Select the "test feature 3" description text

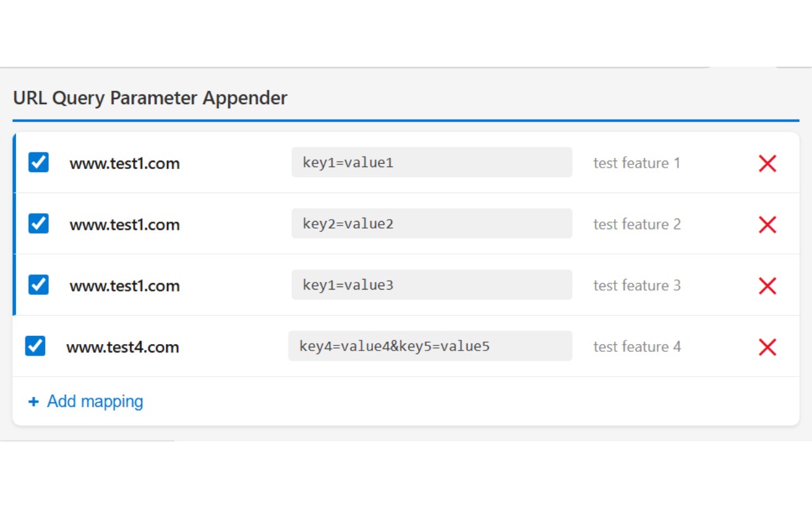636,286
